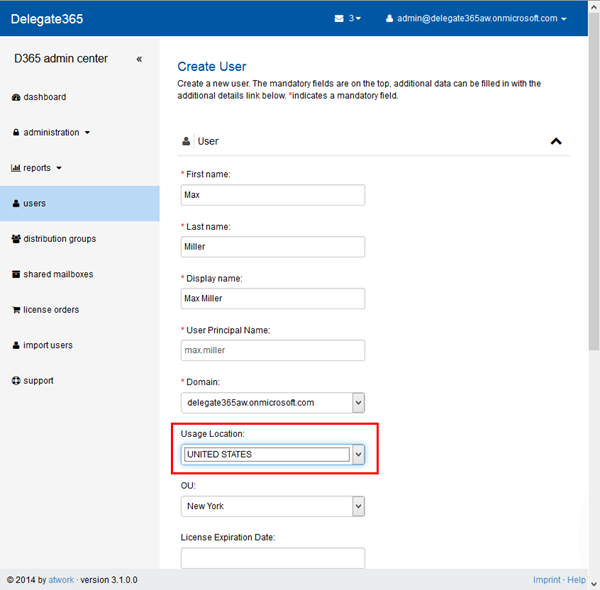Click the import users person icon
This screenshot has height=590, width=600.
click(x=16, y=345)
